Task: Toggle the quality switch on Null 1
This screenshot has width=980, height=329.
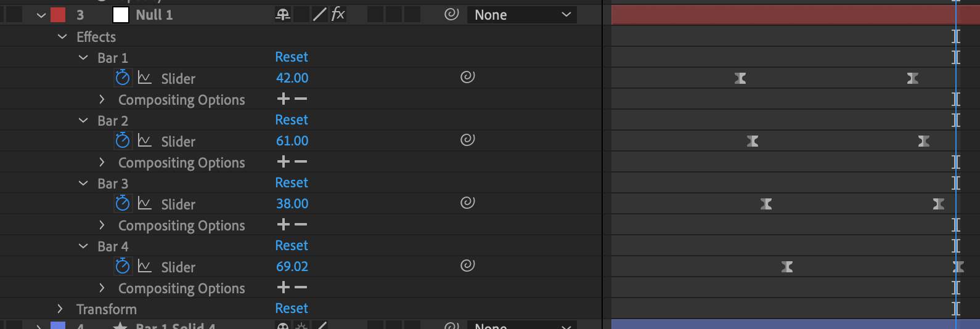Action: (319, 14)
